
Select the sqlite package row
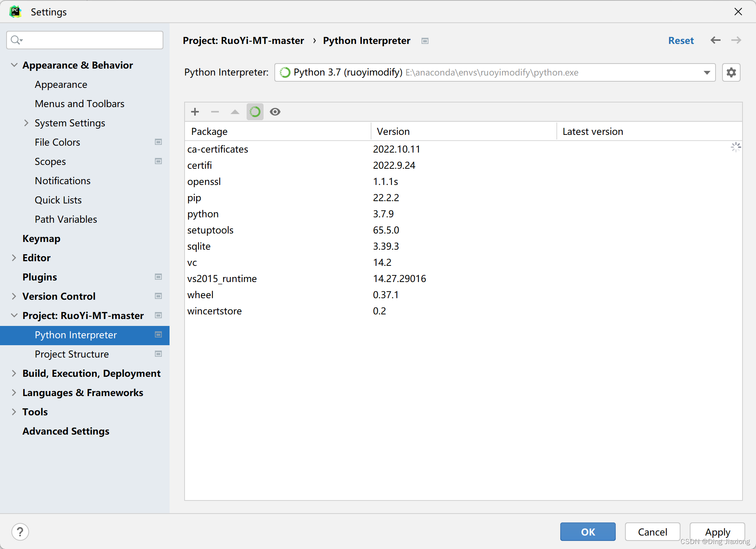pyautogui.click(x=464, y=246)
